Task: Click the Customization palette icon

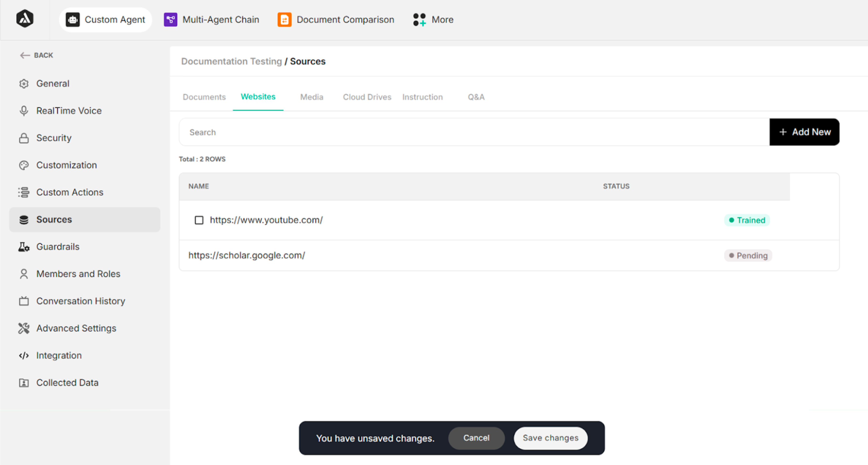Action: [24, 165]
